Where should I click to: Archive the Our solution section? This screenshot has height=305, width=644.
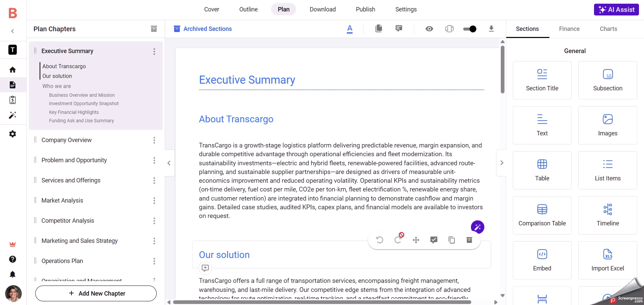470,240
